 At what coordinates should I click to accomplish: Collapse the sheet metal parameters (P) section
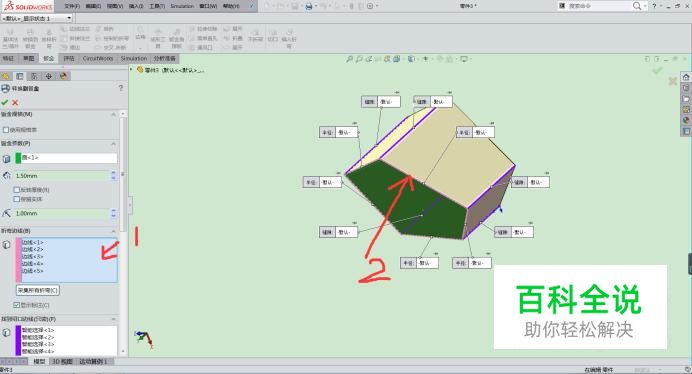tap(113, 144)
